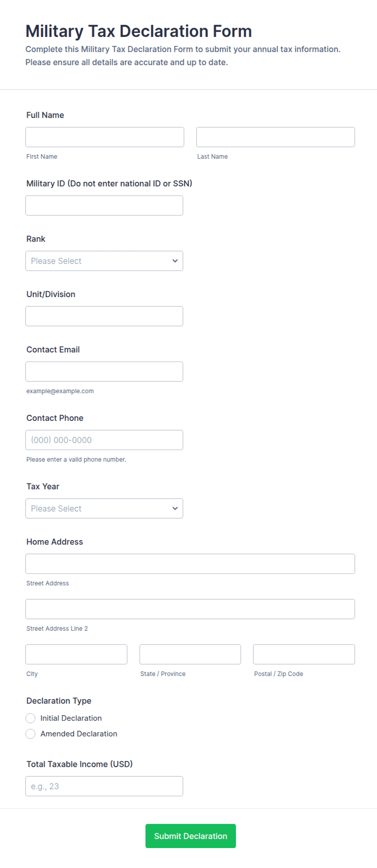This screenshot has height=868, width=377.
Task: Focus the Street Address Line 2 field
Action: point(190,609)
